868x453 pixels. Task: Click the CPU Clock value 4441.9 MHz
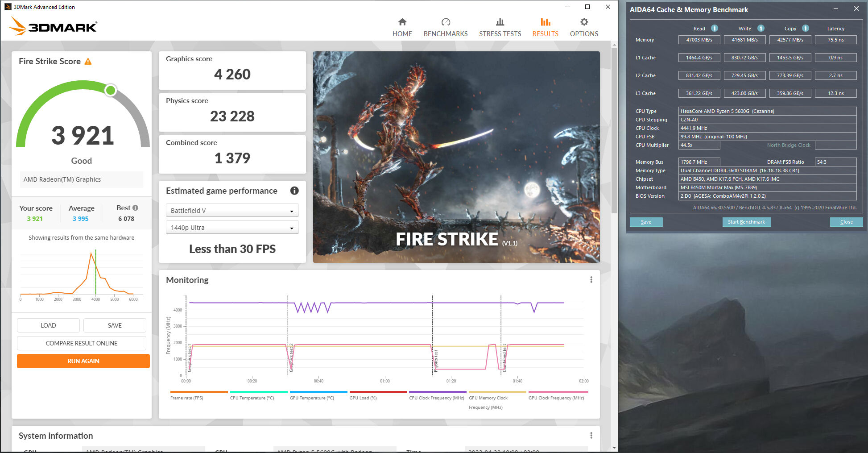767,128
